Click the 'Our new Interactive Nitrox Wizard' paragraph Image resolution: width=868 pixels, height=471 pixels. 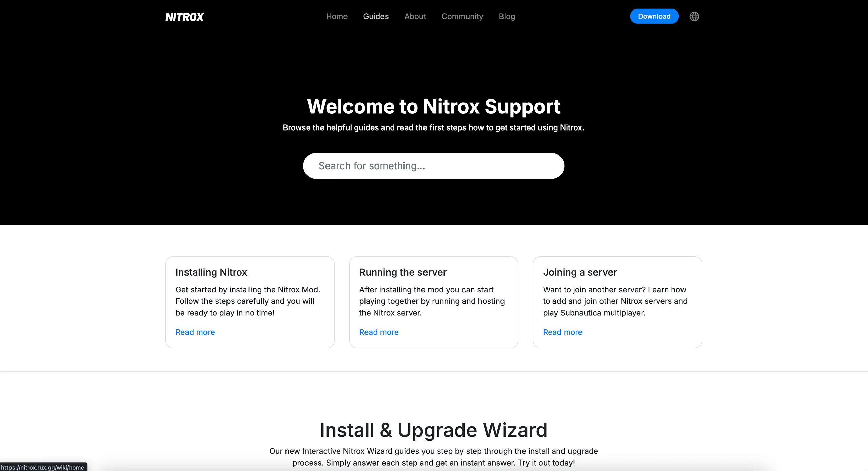434,457
